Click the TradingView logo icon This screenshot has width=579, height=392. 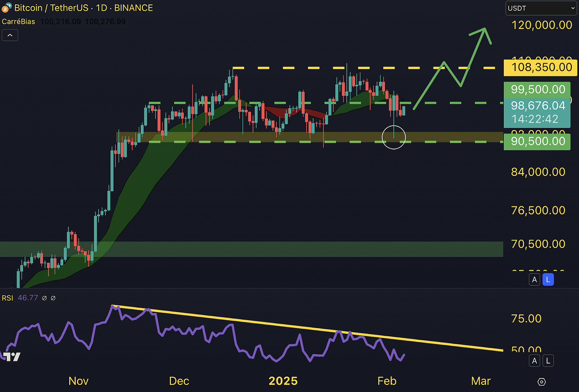coord(12,356)
